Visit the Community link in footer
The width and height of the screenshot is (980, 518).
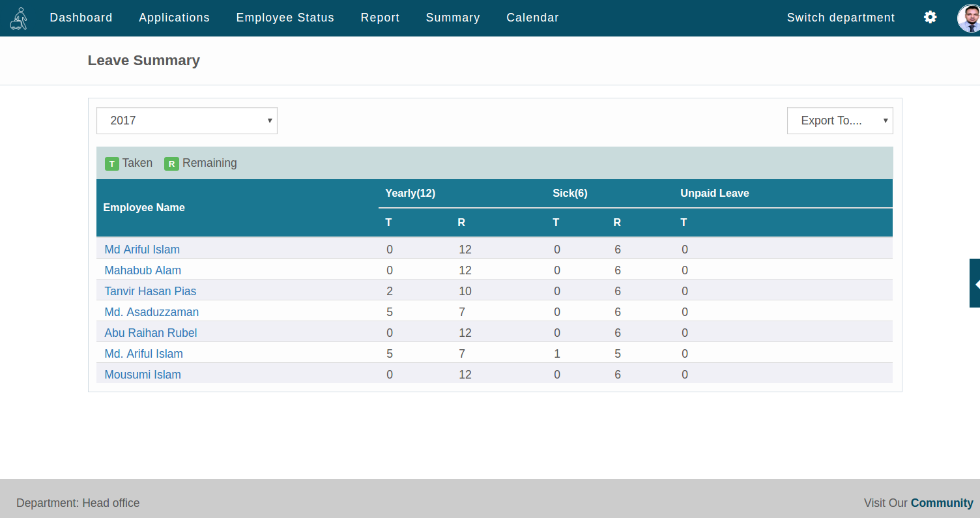pyautogui.click(x=942, y=503)
